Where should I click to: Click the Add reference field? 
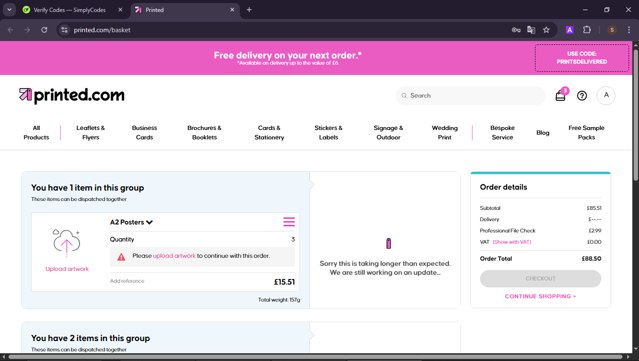[127, 281]
